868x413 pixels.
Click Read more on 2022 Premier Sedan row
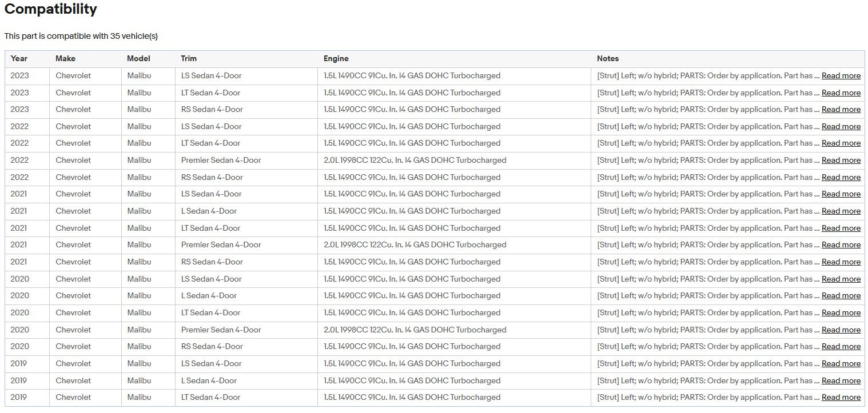point(841,161)
